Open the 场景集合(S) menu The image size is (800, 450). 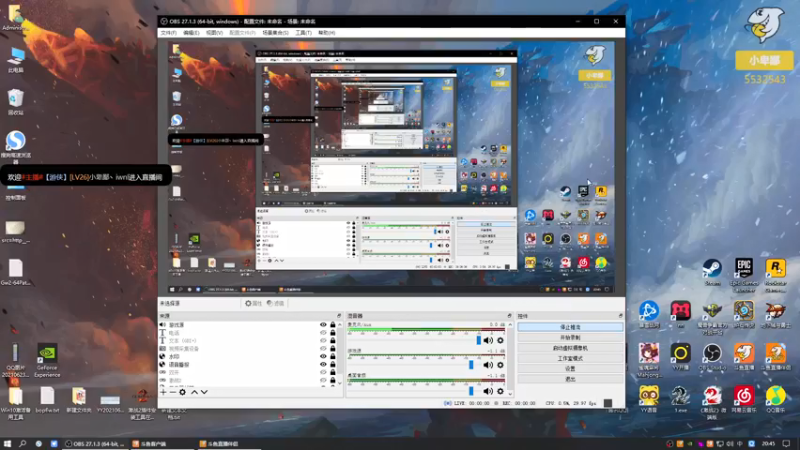click(x=276, y=33)
